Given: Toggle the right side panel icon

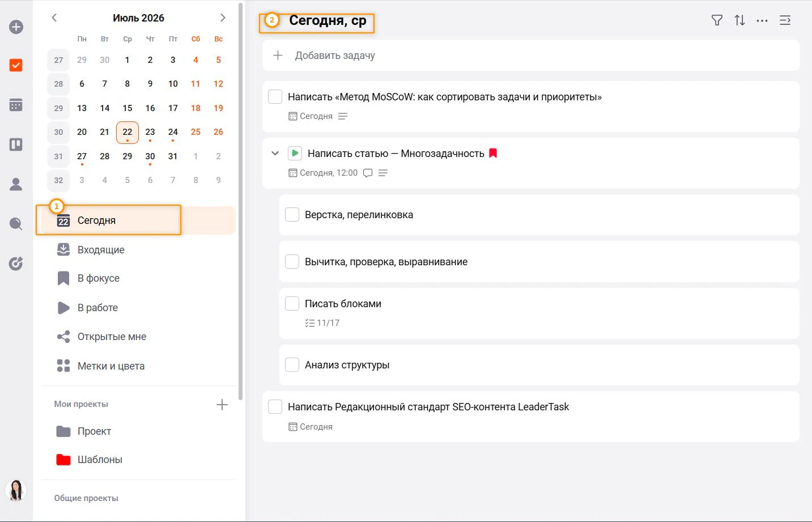Looking at the screenshot, I should tap(785, 20).
